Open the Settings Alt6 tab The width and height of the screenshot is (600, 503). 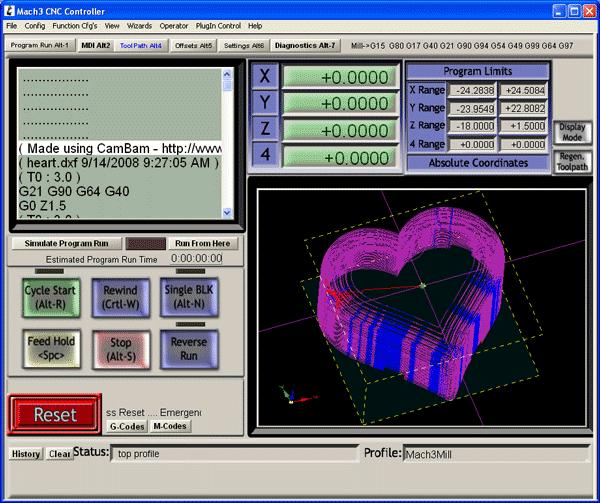click(244, 46)
